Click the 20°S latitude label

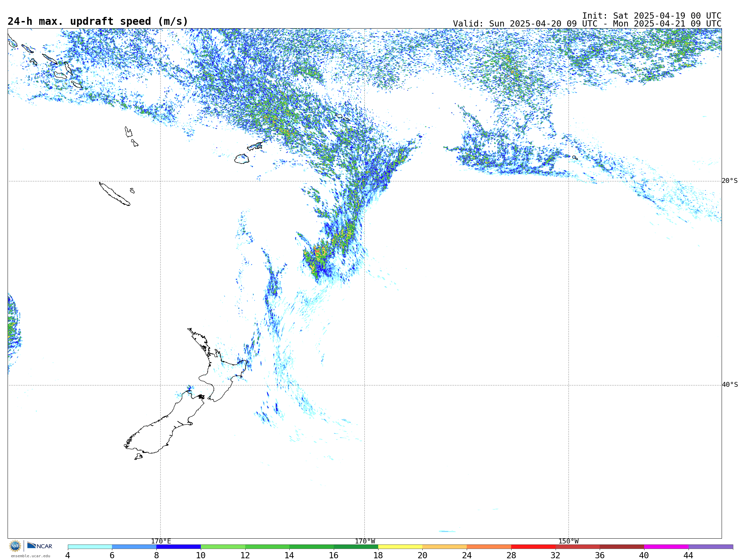pyautogui.click(x=730, y=181)
